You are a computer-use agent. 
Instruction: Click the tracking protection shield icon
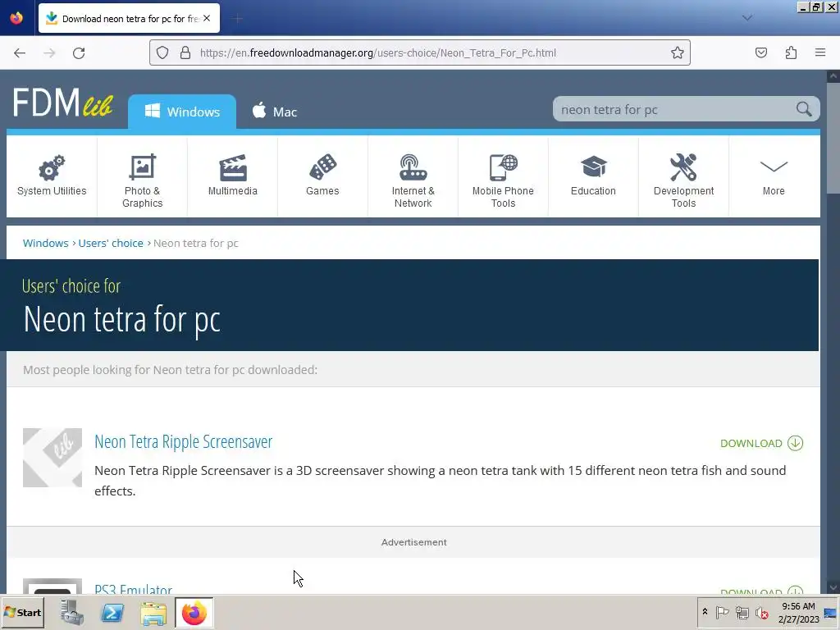tap(162, 52)
